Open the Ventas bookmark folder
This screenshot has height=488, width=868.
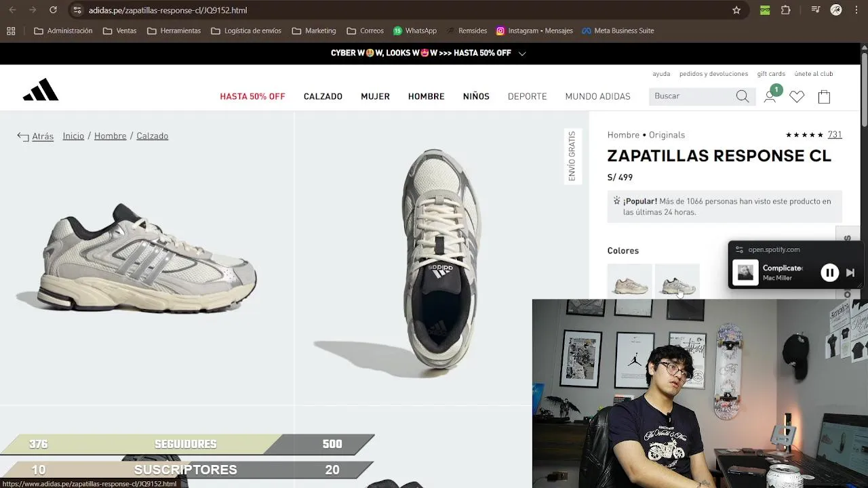click(x=119, y=30)
